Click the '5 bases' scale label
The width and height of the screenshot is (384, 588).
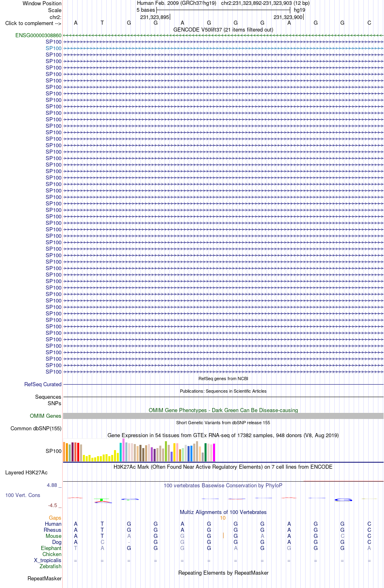pyautogui.click(x=146, y=10)
